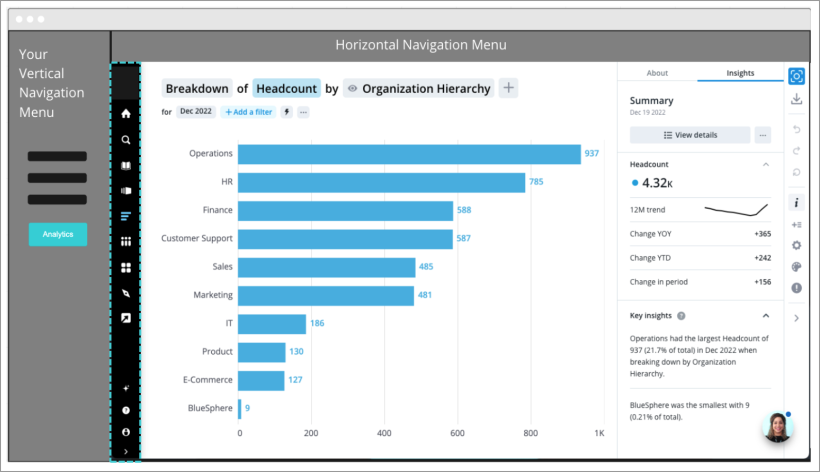Click the info 'i' icon in right toolbar

(x=796, y=202)
